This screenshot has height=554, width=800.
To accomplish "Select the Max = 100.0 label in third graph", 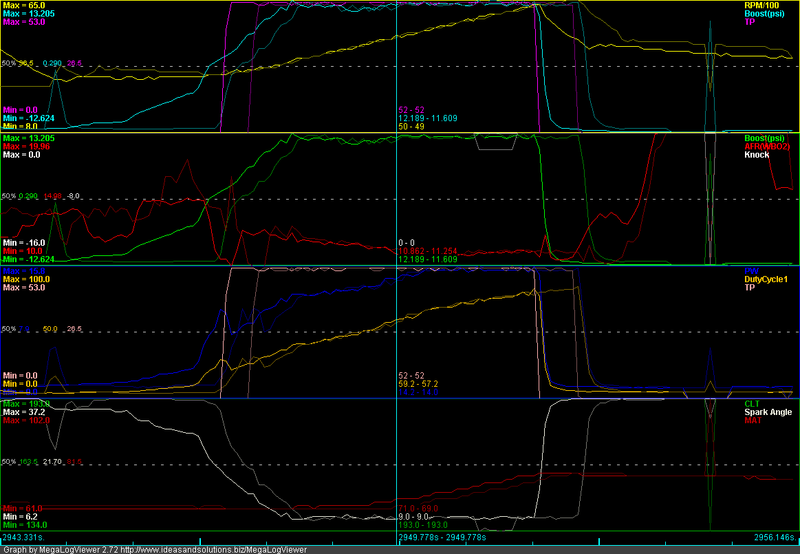I will [x=27, y=279].
